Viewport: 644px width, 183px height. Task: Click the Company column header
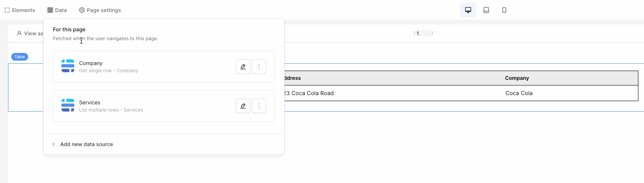click(517, 78)
